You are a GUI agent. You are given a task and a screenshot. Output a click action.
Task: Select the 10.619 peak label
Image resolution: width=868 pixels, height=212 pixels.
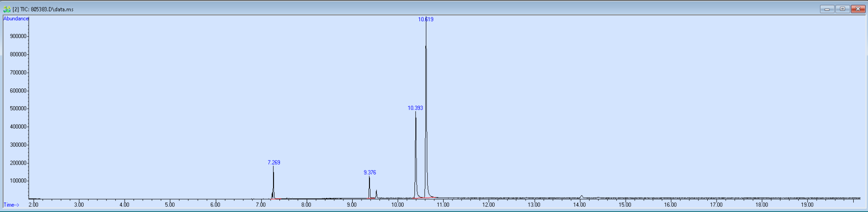pyautogui.click(x=426, y=19)
